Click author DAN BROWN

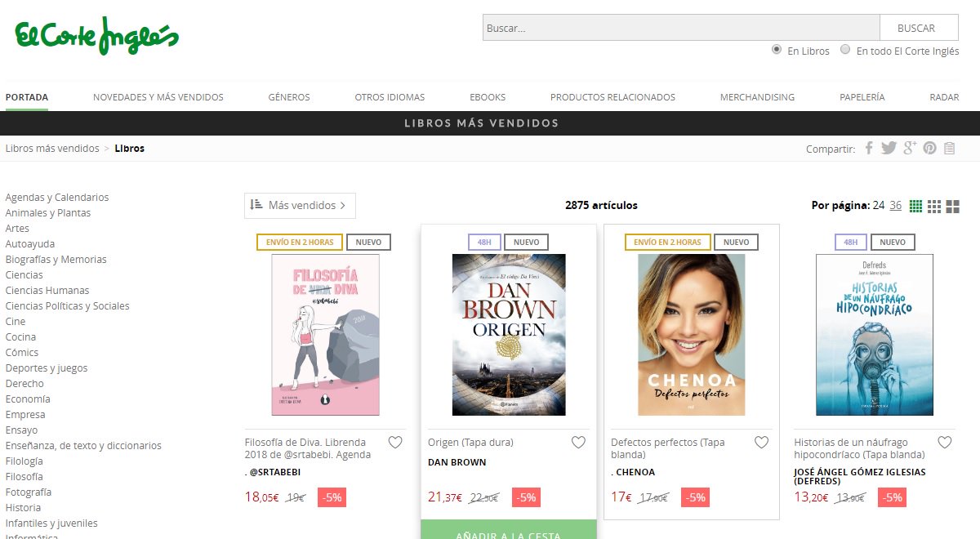457,462
